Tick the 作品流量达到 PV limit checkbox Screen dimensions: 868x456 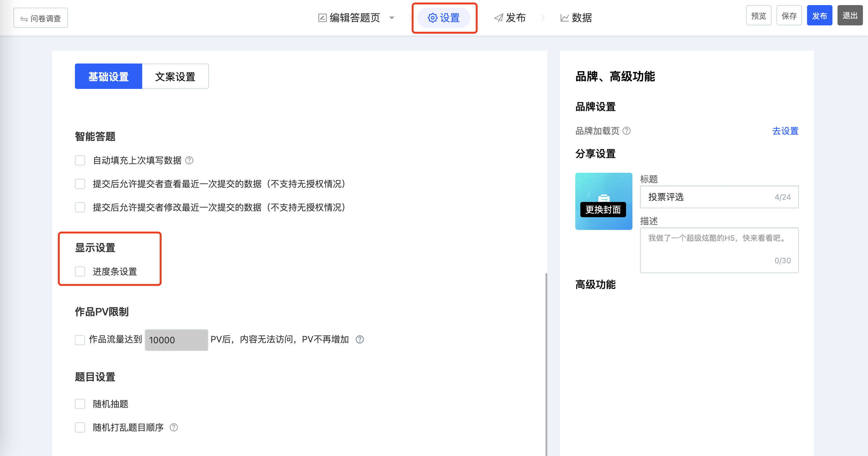coord(80,340)
